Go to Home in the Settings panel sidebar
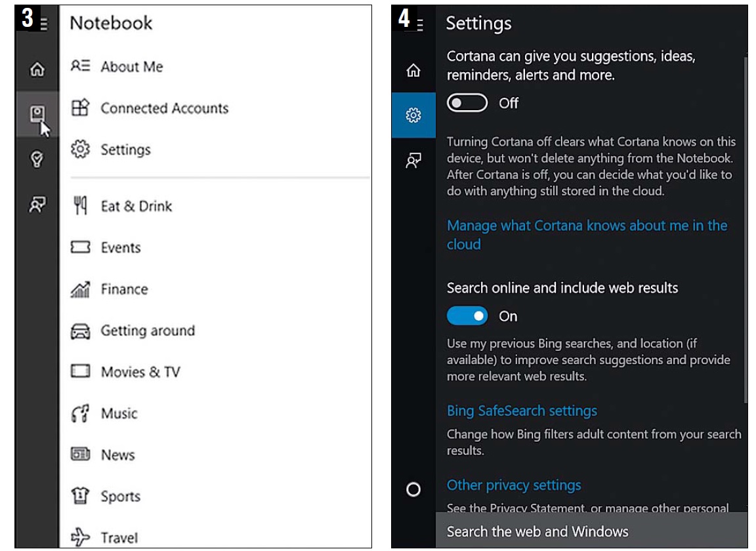The height and width of the screenshot is (551, 756). 413,70
